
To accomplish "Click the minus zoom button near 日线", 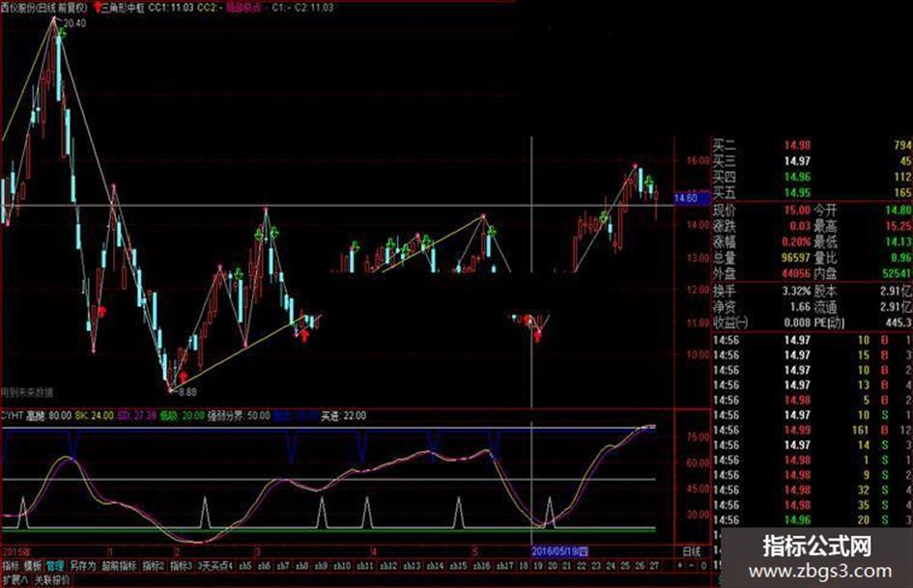I will 691,565.
